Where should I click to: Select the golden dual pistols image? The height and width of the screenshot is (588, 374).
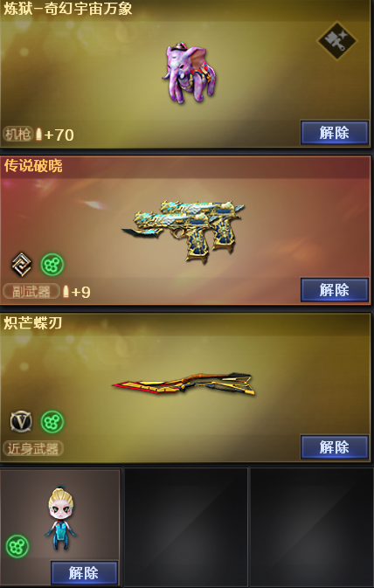183,231
